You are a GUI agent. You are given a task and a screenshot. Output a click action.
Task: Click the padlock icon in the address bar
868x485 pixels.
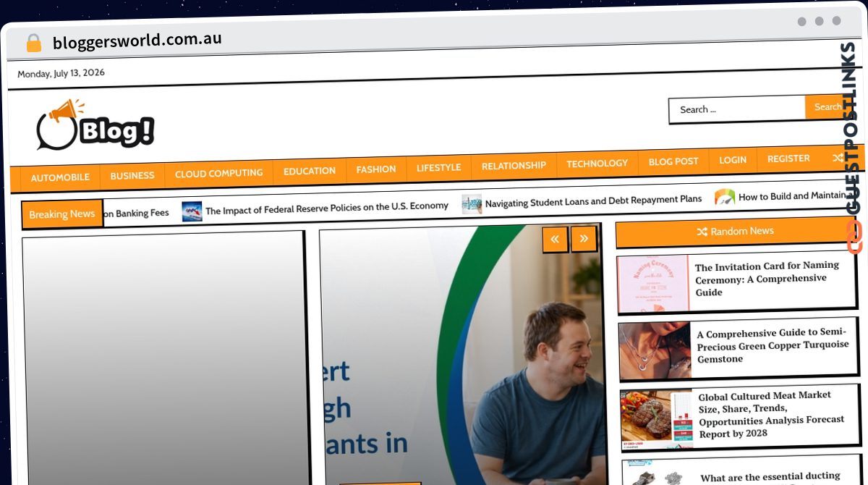33,43
